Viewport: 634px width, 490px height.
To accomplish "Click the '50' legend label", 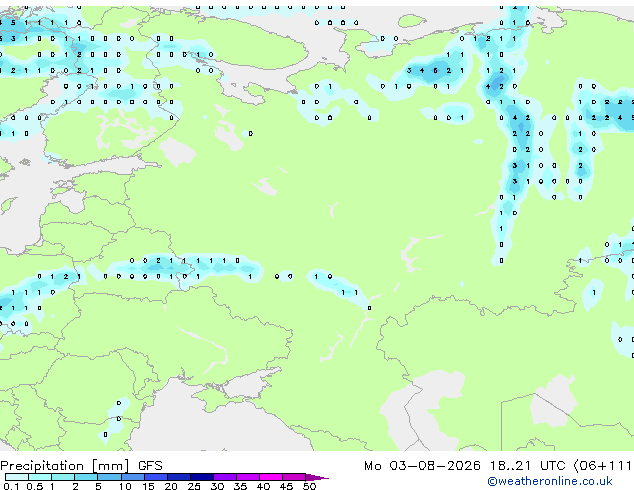I will point(309,486).
